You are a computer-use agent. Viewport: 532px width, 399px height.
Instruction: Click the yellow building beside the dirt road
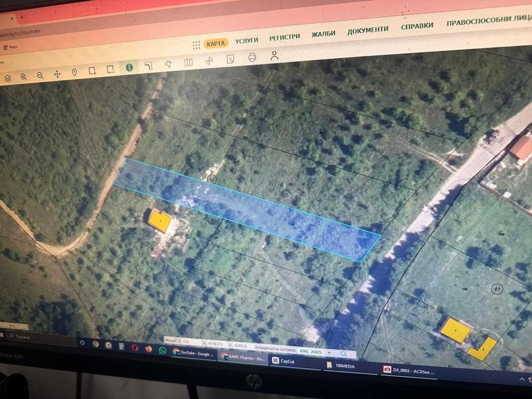point(160,221)
